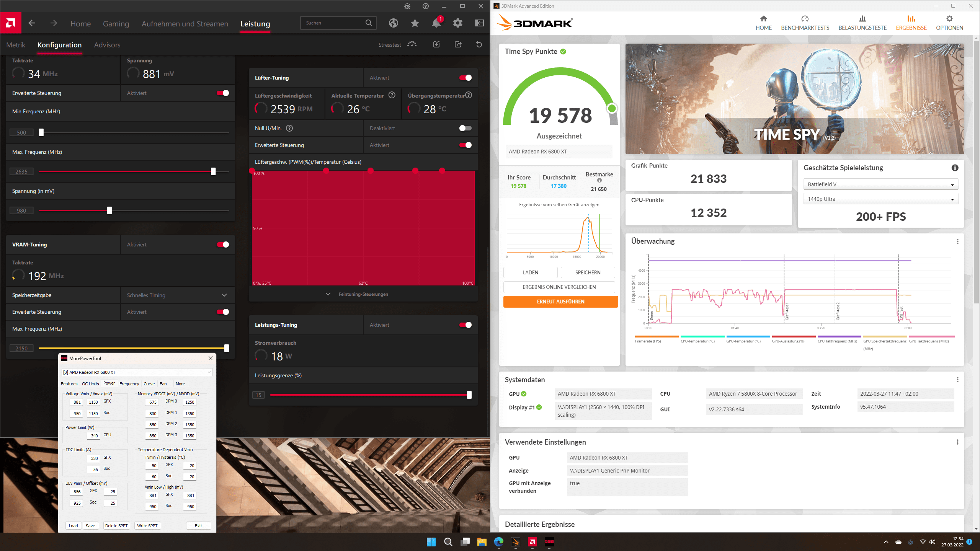Click Delete SPPT in MorePowerTool

(116, 526)
